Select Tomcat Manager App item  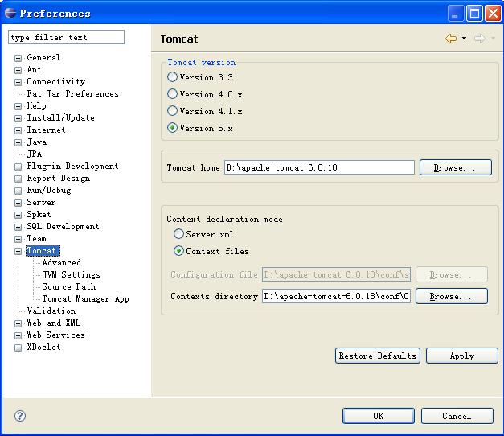coord(85,298)
